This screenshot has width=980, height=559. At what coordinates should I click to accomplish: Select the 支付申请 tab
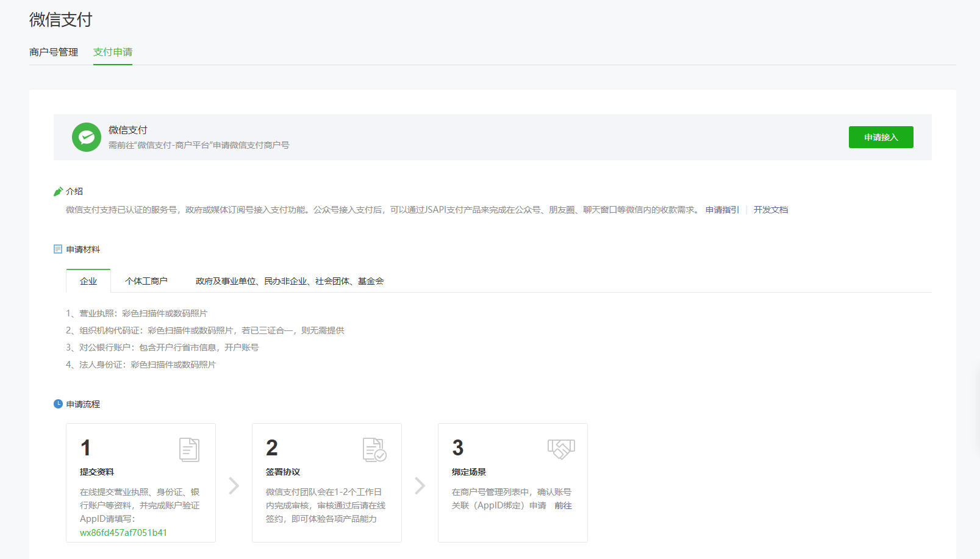[x=113, y=52]
